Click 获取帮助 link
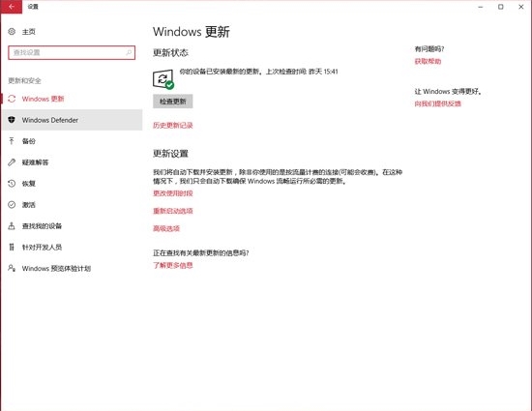The width and height of the screenshot is (532, 411). pyautogui.click(x=428, y=61)
